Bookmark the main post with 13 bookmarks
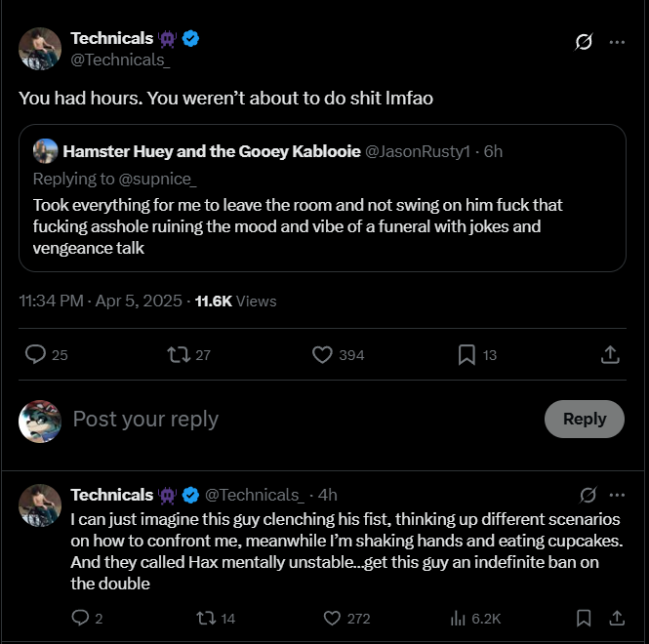The width and height of the screenshot is (649, 644). click(x=466, y=354)
